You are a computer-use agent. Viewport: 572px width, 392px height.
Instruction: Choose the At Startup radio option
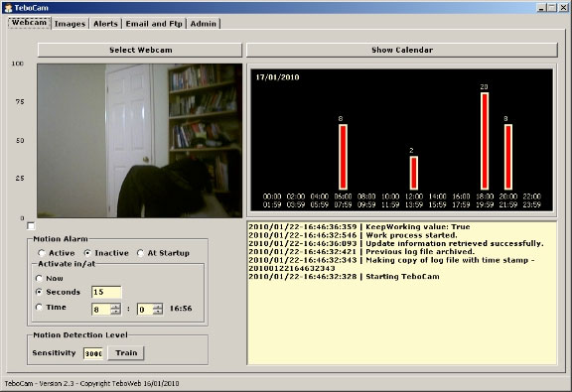coord(164,253)
